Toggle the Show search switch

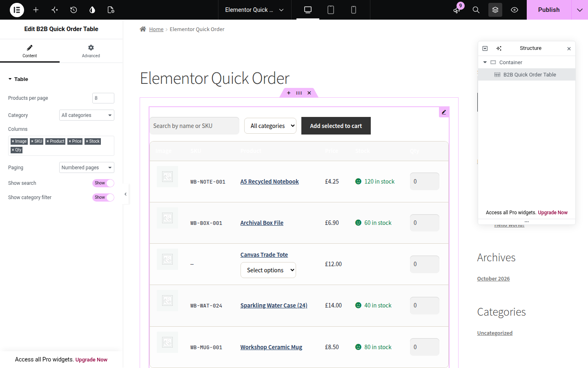tap(103, 183)
